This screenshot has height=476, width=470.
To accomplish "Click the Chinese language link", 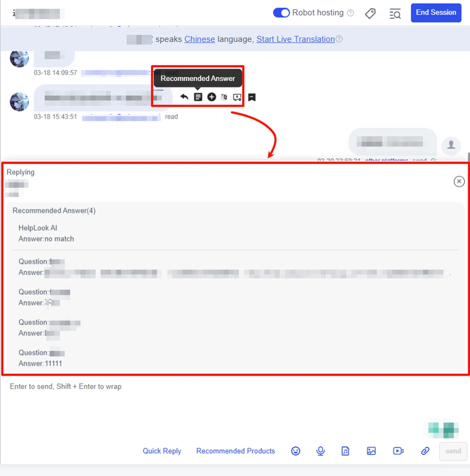I will (x=199, y=39).
